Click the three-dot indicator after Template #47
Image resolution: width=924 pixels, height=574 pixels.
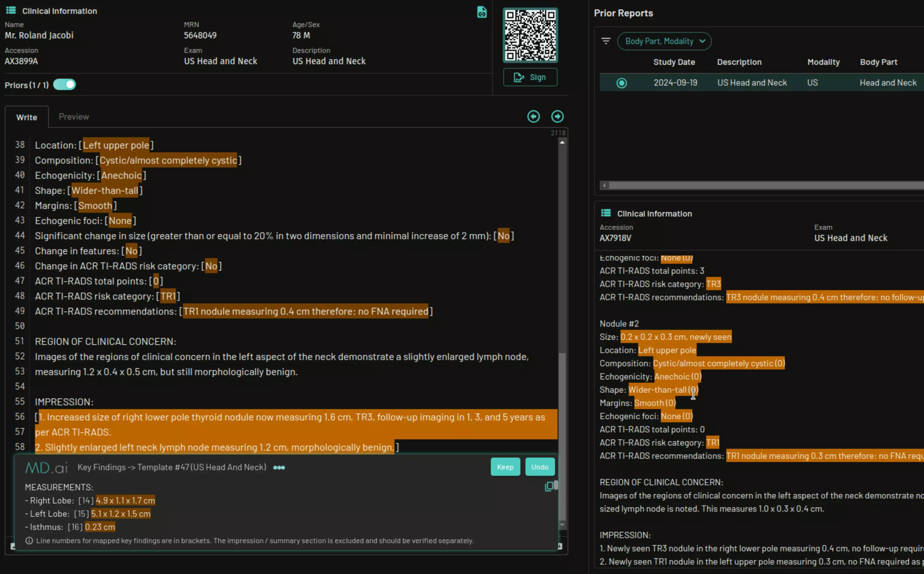[x=279, y=467]
